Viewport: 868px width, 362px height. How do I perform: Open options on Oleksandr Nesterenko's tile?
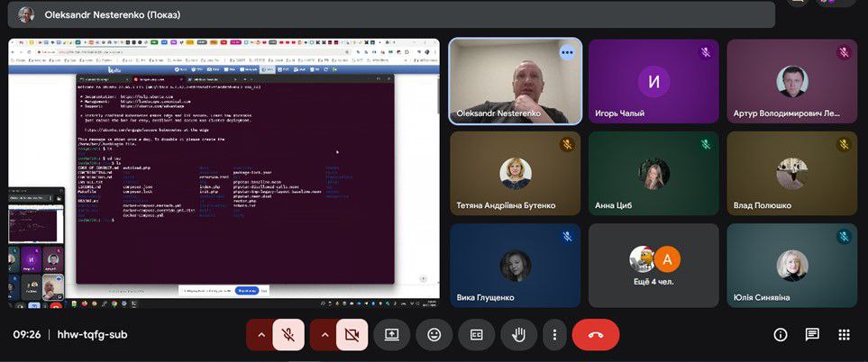click(x=566, y=52)
